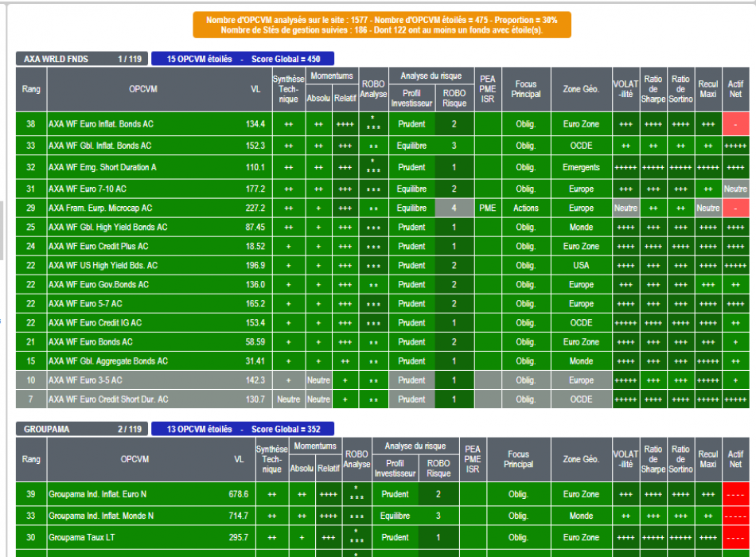Open fund AXA WF Euro Credit IG AC
Image resolution: width=756 pixels, height=557 pixels.
(x=95, y=323)
